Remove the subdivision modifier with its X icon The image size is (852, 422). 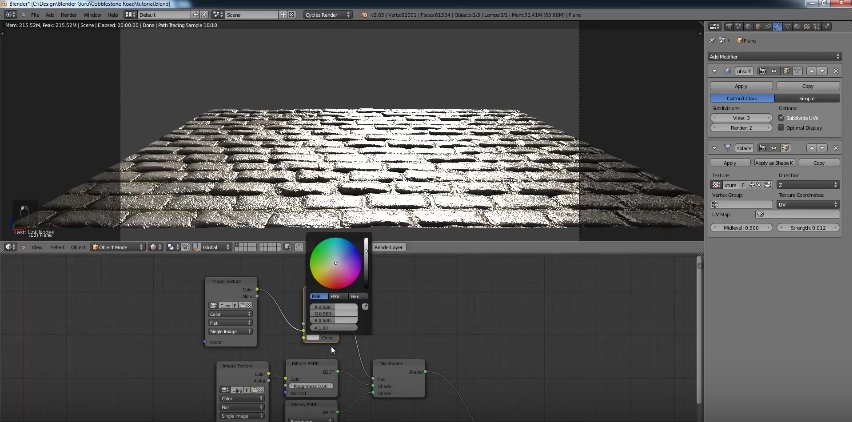[x=836, y=71]
